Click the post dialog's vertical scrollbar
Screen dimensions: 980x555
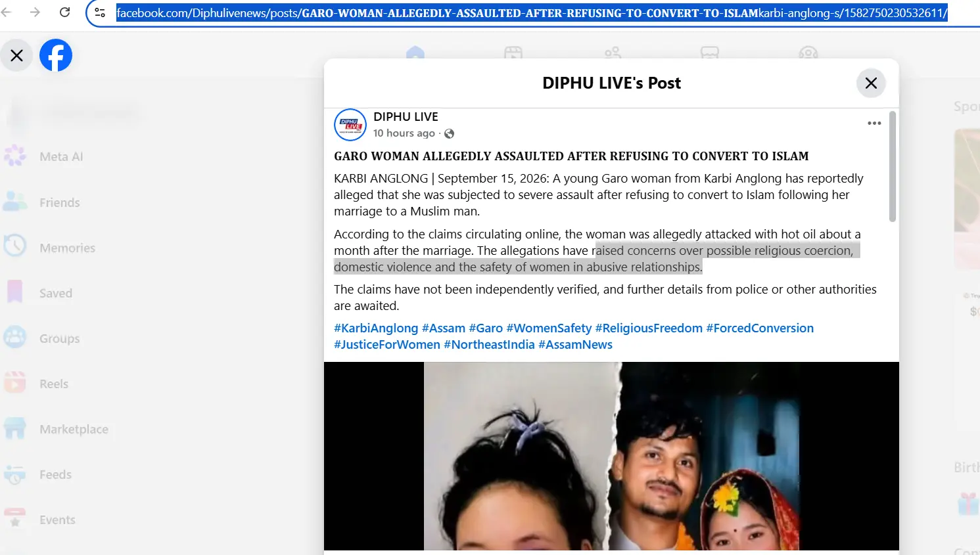click(892, 167)
